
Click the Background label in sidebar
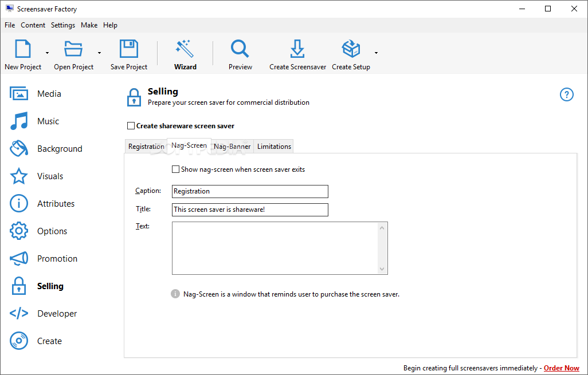click(x=60, y=149)
